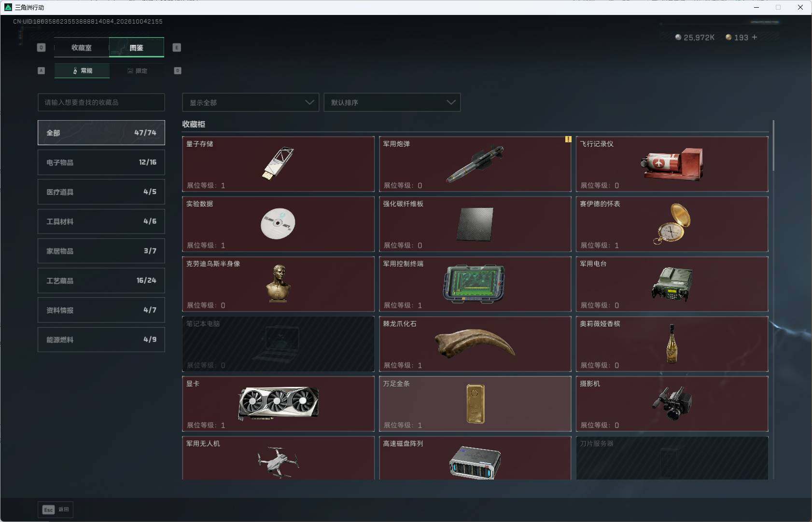The width and height of the screenshot is (812, 522).
Task: Expand the 显示全部 filter dropdown
Action: (x=251, y=102)
